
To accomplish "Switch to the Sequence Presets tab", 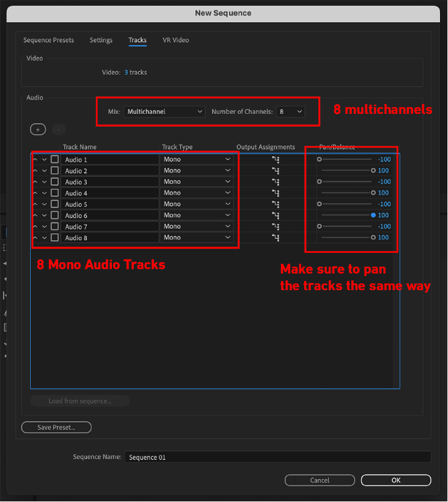I will point(48,40).
